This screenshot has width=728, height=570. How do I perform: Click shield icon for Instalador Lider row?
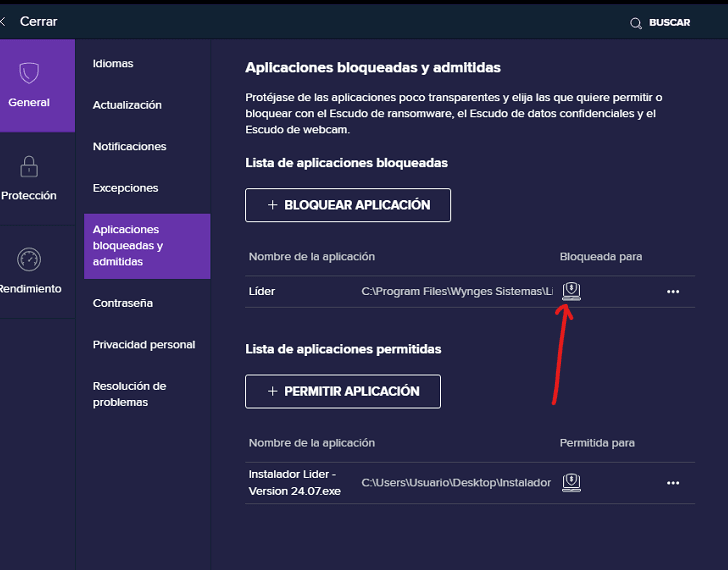pos(571,482)
